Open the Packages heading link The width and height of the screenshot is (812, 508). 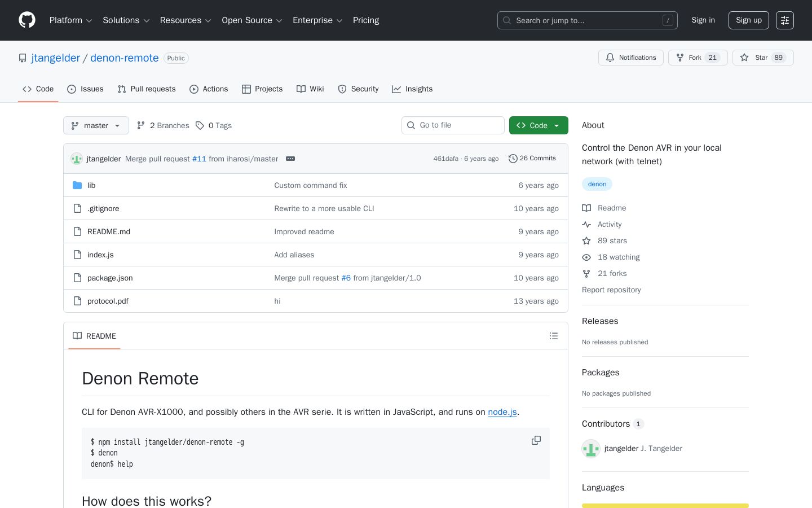(601, 373)
